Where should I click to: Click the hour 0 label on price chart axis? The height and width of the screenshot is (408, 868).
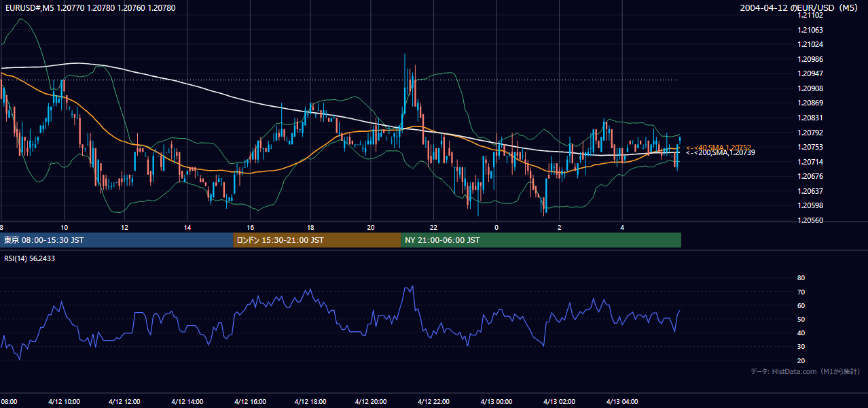coord(496,227)
